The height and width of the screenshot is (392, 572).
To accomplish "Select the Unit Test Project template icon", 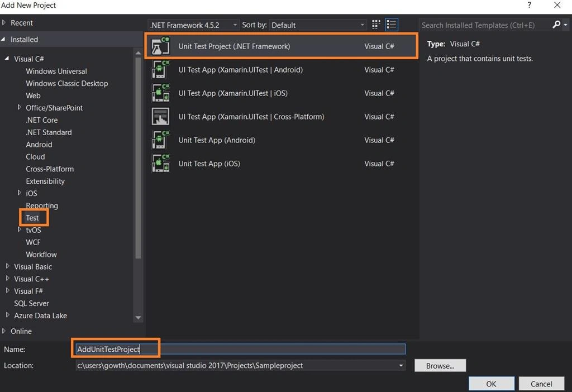I will click(x=160, y=46).
